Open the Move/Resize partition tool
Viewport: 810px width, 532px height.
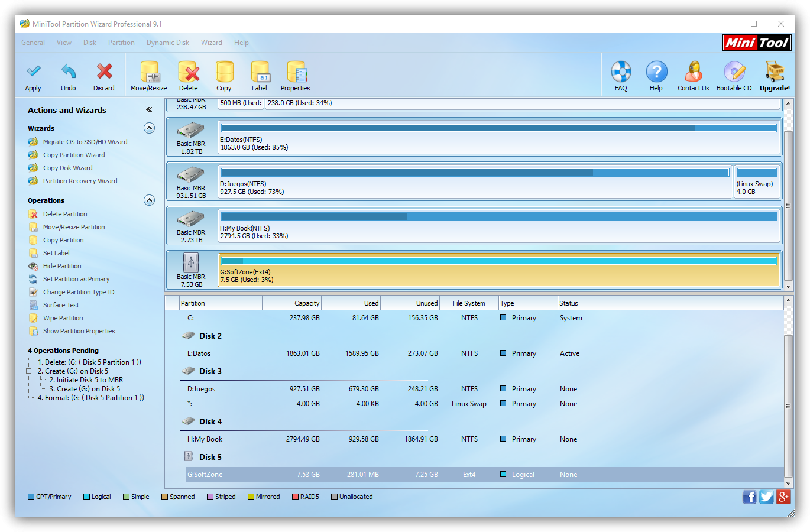pyautogui.click(x=149, y=77)
